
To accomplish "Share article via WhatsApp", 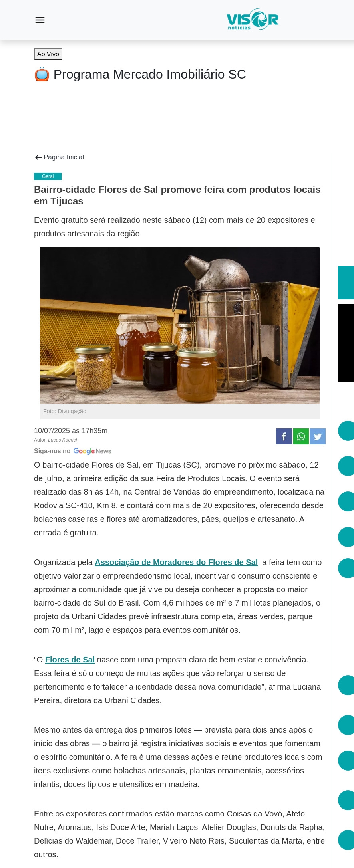I will (x=301, y=436).
